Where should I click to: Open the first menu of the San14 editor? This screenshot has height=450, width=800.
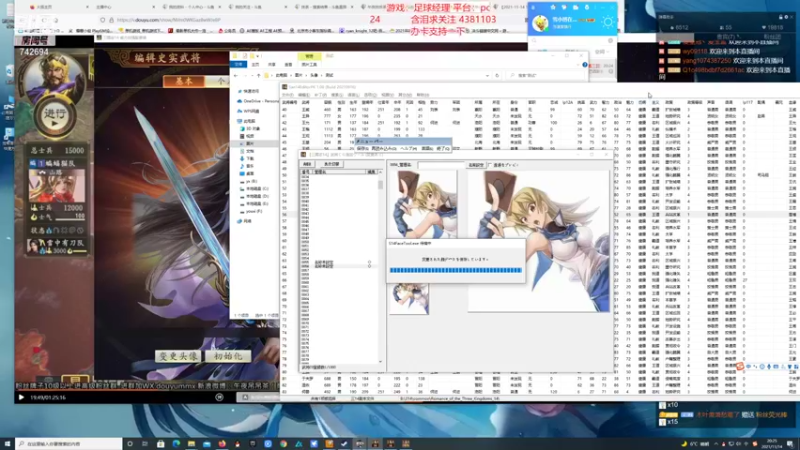coord(288,95)
